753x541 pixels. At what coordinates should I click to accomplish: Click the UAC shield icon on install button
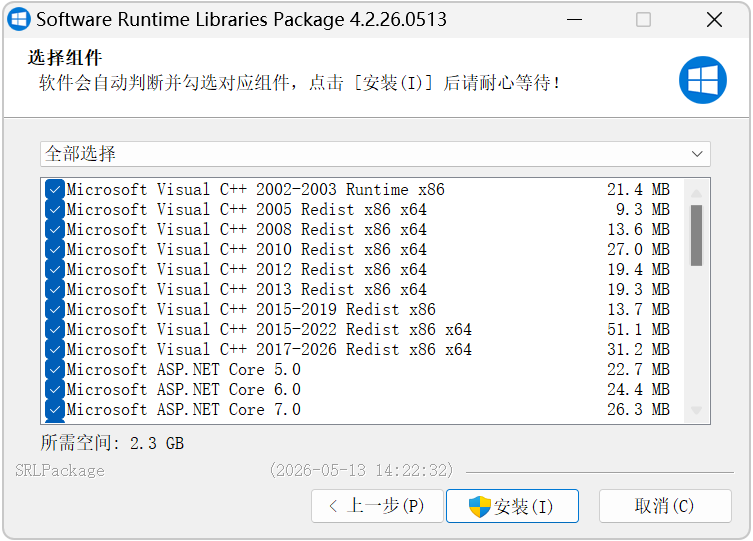480,506
